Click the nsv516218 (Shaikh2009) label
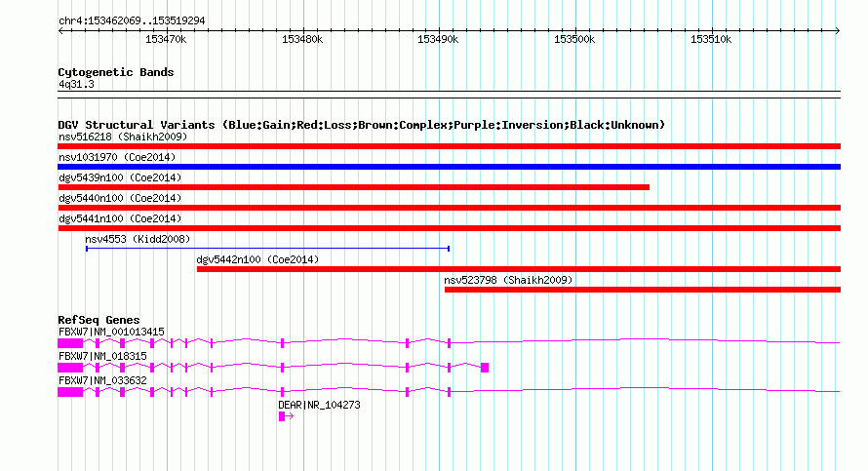The width and height of the screenshot is (868, 471). pyautogui.click(x=123, y=137)
